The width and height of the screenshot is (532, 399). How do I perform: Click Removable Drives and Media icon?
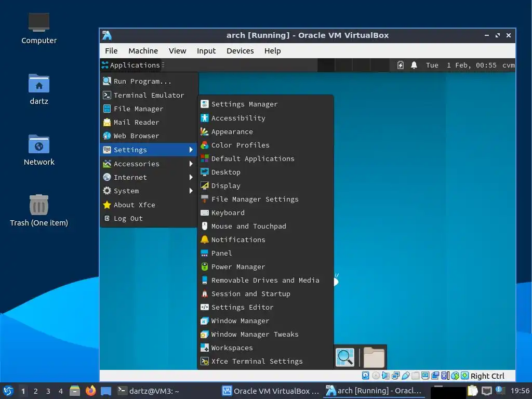click(x=205, y=280)
